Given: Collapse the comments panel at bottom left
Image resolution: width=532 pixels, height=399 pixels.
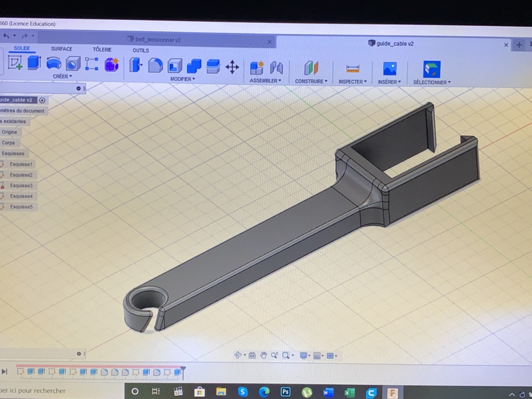Looking at the screenshot, I should (78, 354).
